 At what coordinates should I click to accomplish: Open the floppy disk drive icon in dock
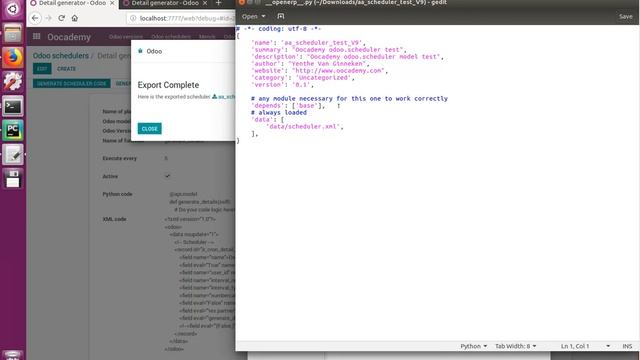(12, 179)
